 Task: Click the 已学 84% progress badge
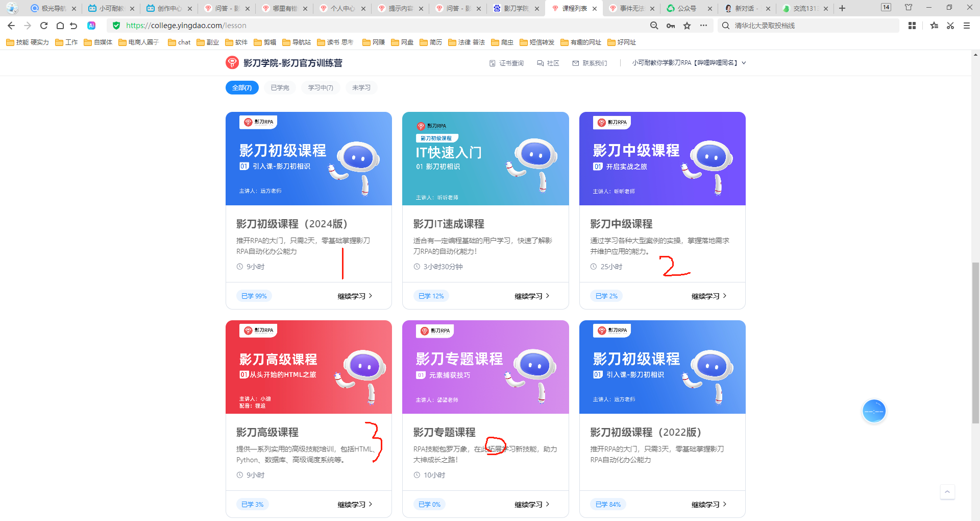click(x=608, y=505)
